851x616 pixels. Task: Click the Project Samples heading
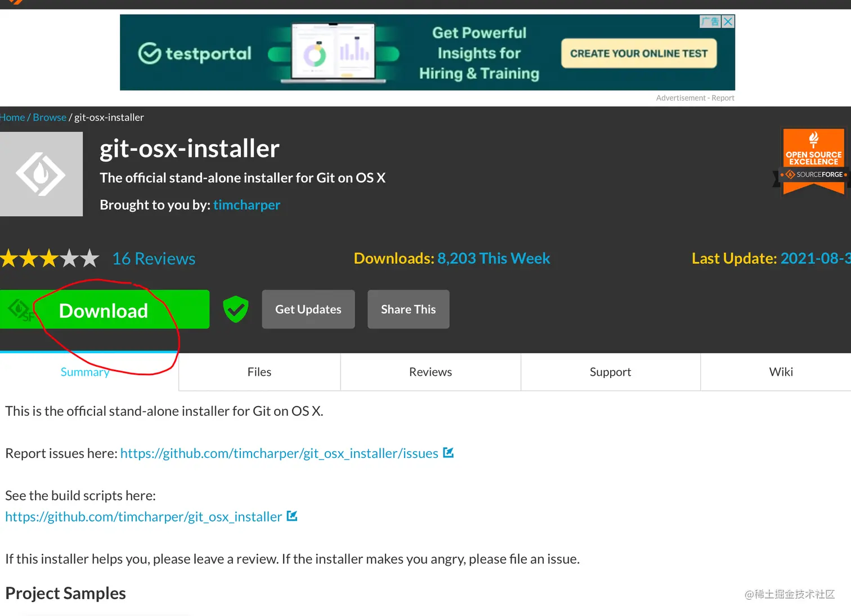[x=65, y=593]
